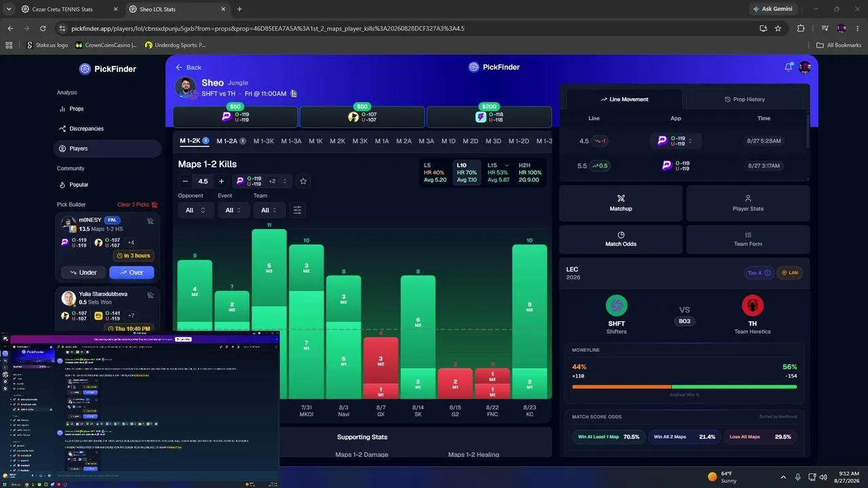Image resolution: width=868 pixels, height=488 pixels.
Task: Click the 4.5 line value field
Action: 203,181
